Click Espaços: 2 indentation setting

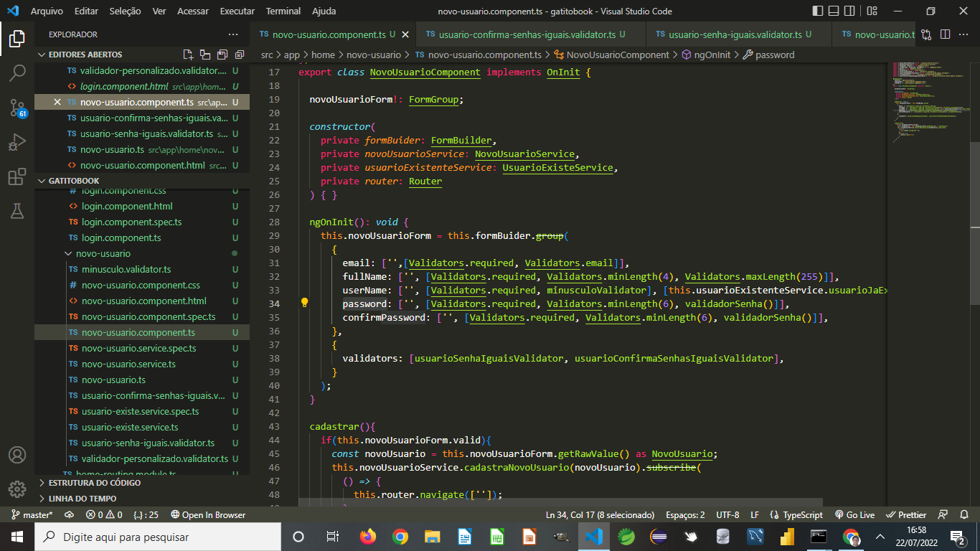point(685,515)
